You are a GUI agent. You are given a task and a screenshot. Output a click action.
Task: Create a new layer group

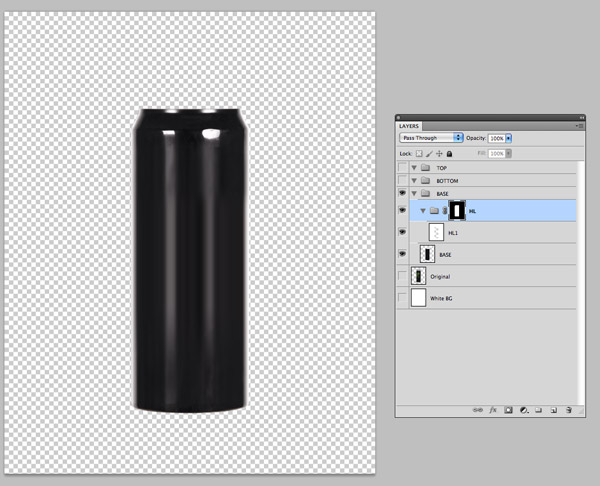(539, 410)
